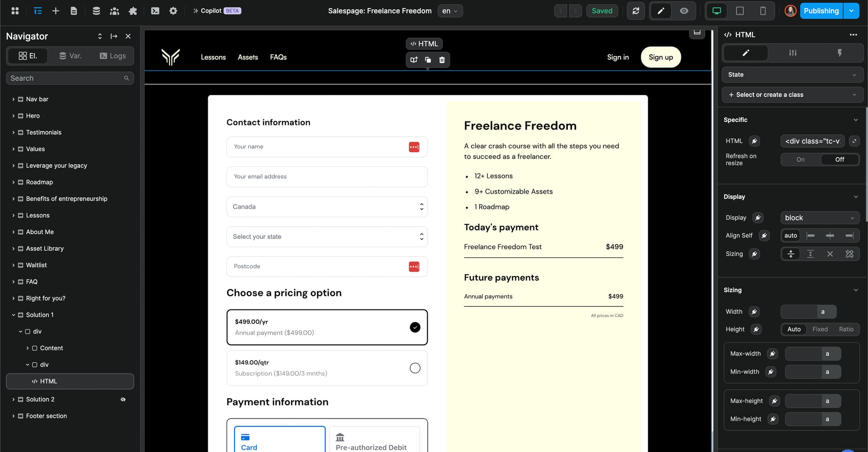Click the Navigator dock panel icon

coord(114,36)
